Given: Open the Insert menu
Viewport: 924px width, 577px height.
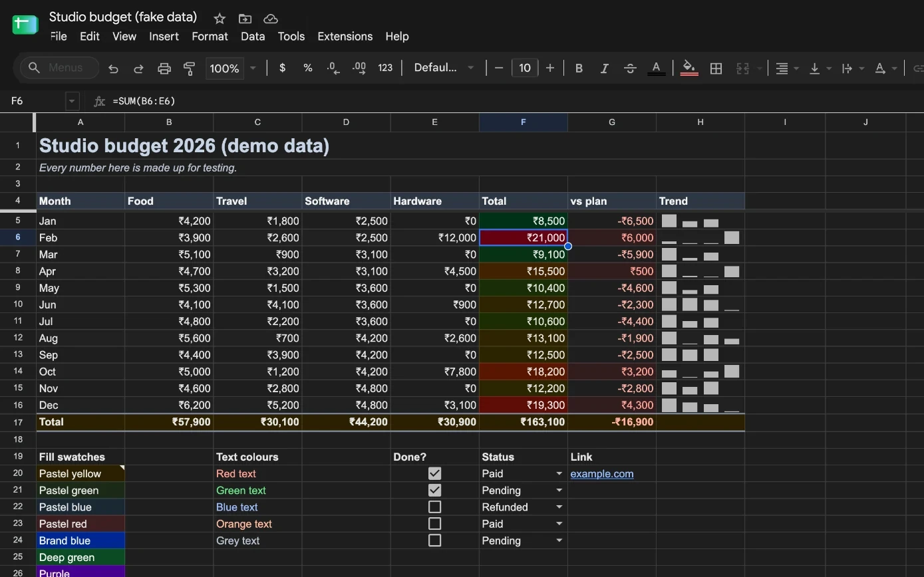Looking at the screenshot, I should [x=164, y=37].
